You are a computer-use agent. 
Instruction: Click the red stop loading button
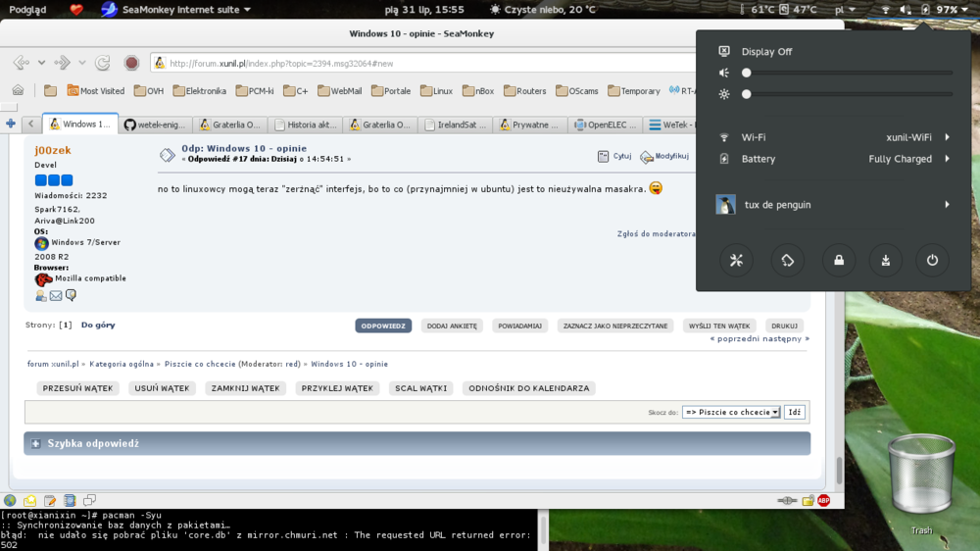pos(131,63)
